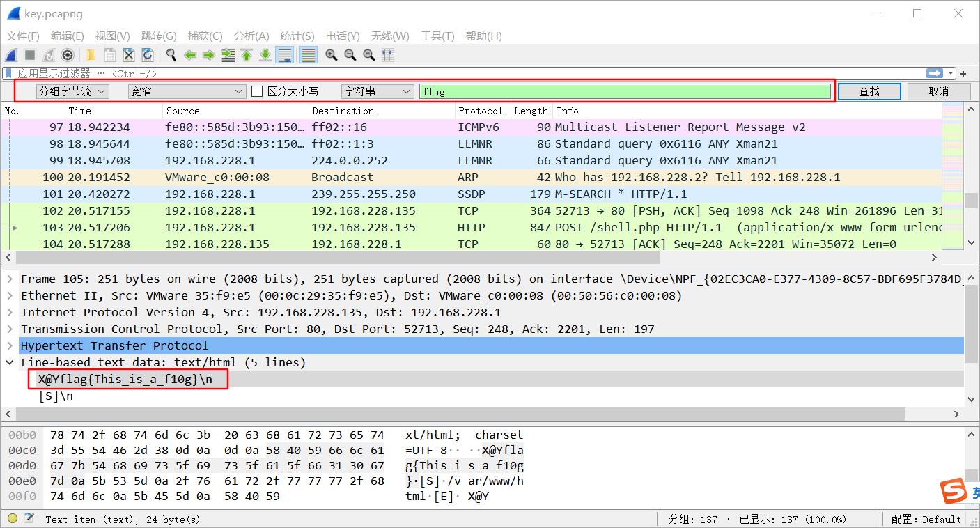This screenshot has width=980, height=528.
Task: Go back with the left arrow icon
Action: point(189,55)
